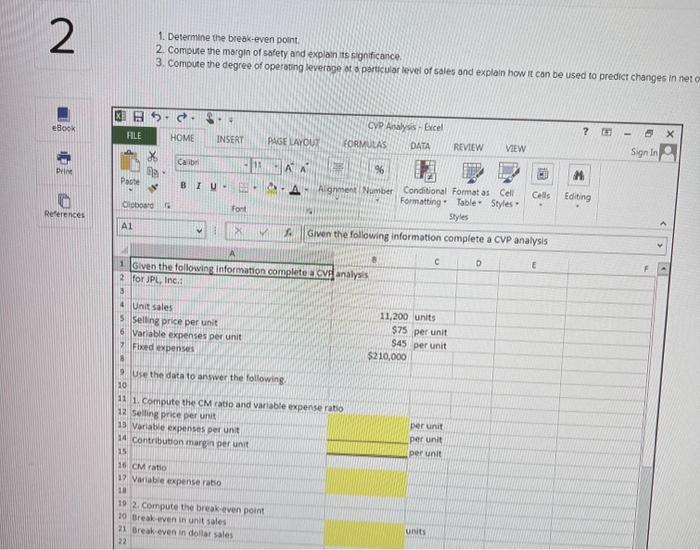Screen dimensions: 700x550
Task: Switch to the REVIEW tab
Action: [x=468, y=147]
